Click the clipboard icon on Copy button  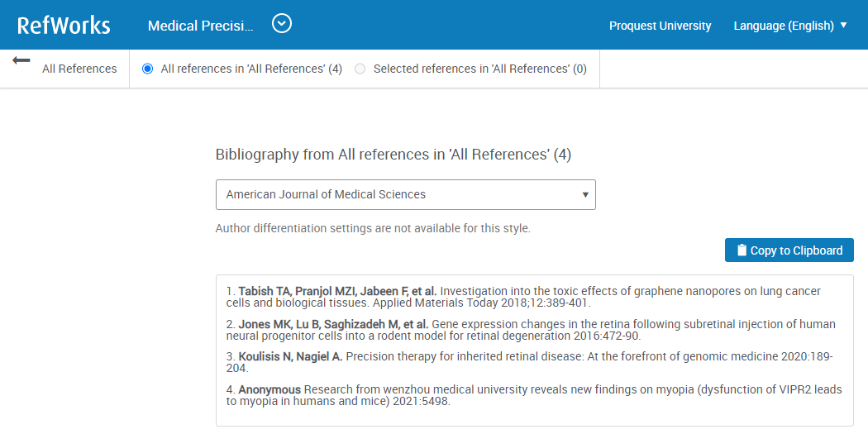point(742,250)
